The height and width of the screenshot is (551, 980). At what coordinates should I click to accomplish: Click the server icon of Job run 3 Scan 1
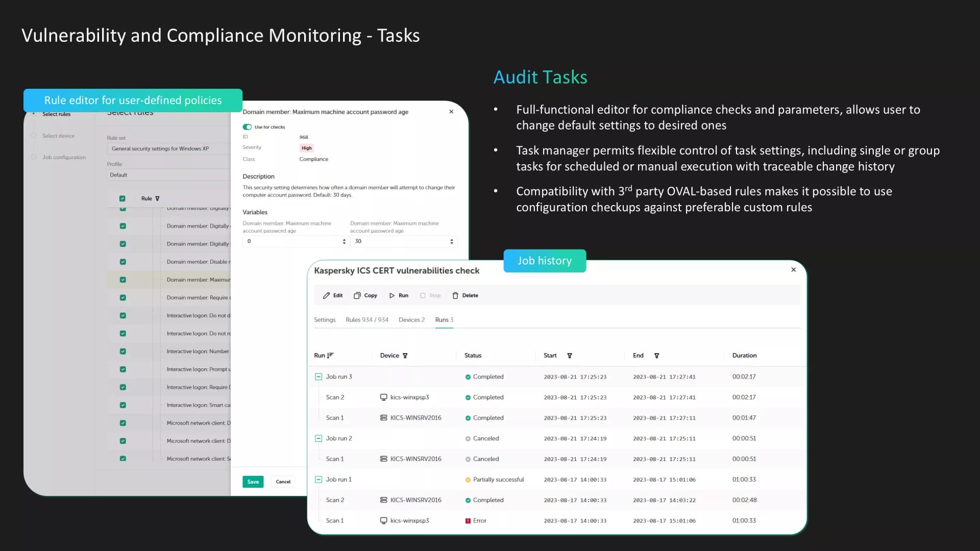[383, 418]
